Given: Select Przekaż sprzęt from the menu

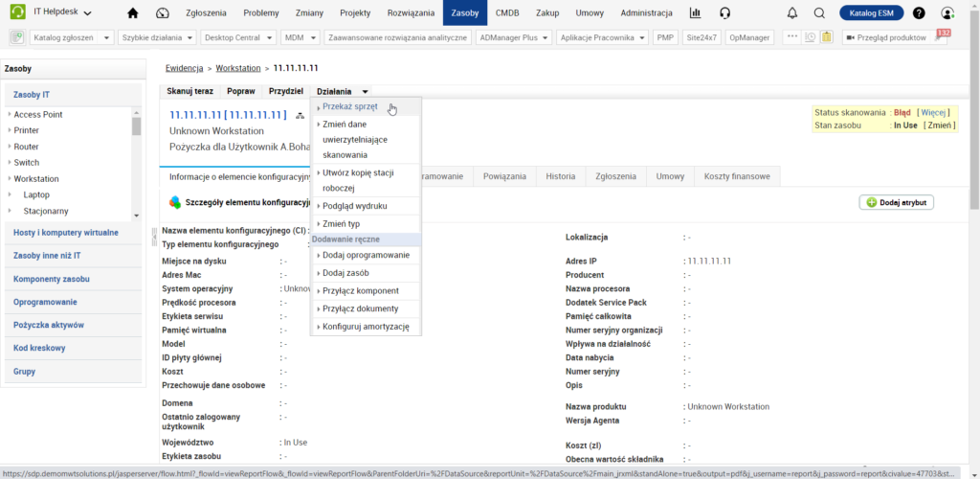Looking at the screenshot, I should coord(350,106).
